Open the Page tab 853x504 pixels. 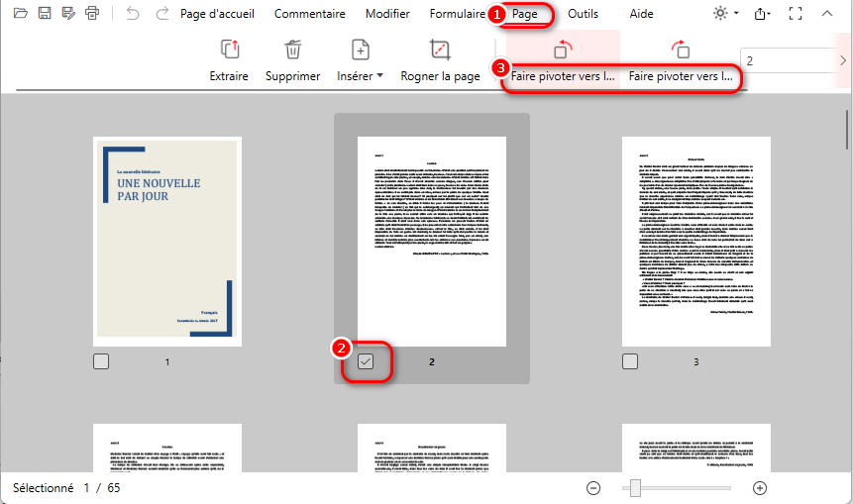click(525, 14)
